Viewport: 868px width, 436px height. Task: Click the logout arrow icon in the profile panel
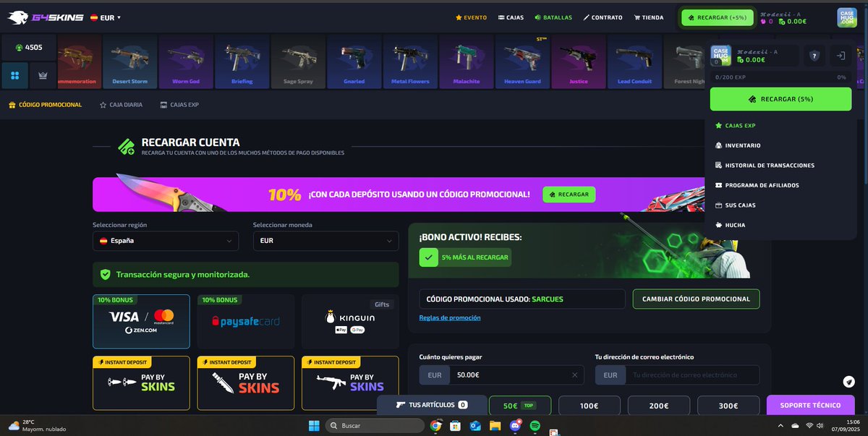[x=841, y=56]
